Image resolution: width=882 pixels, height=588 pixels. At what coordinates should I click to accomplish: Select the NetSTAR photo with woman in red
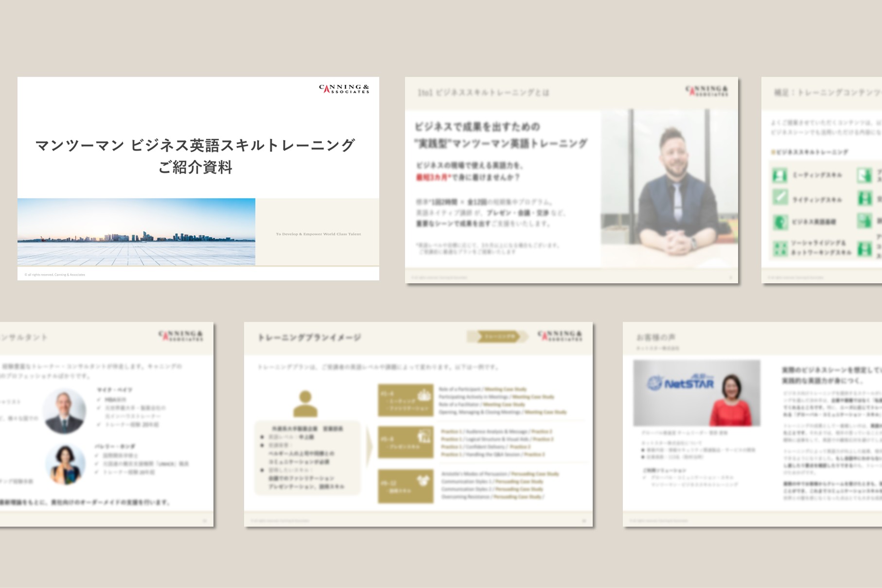(x=696, y=393)
